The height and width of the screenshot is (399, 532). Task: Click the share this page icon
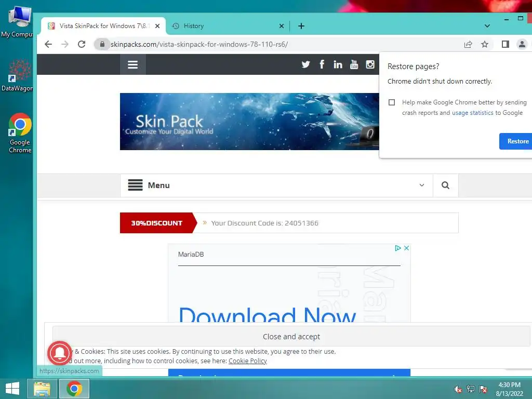click(x=468, y=44)
